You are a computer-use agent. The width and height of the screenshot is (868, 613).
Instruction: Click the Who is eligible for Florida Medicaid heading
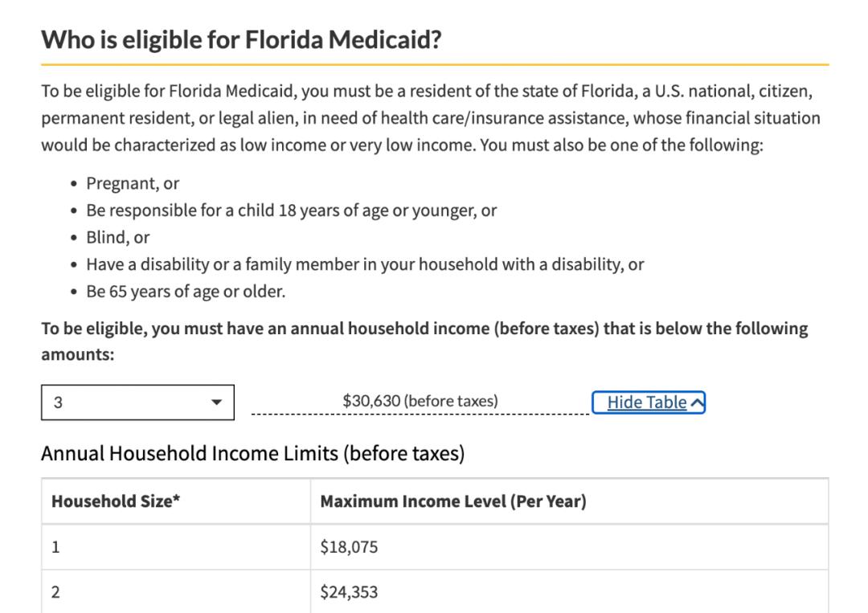241,39
